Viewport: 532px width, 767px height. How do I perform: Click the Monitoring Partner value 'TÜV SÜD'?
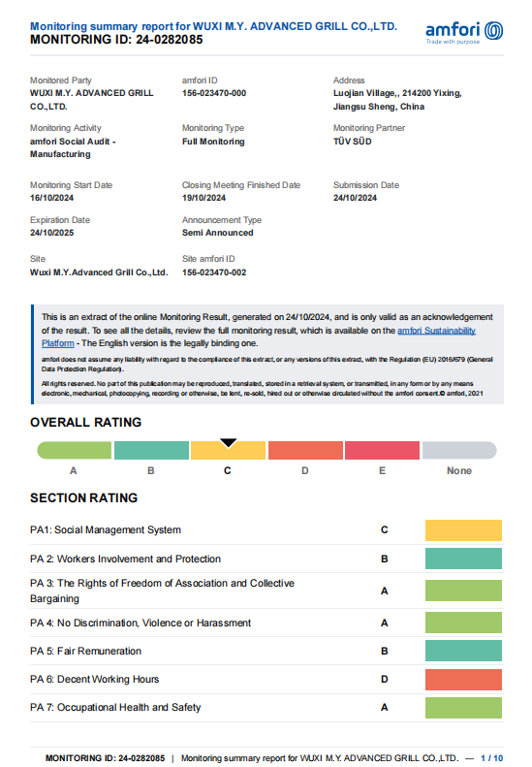click(x=353, y=142)
